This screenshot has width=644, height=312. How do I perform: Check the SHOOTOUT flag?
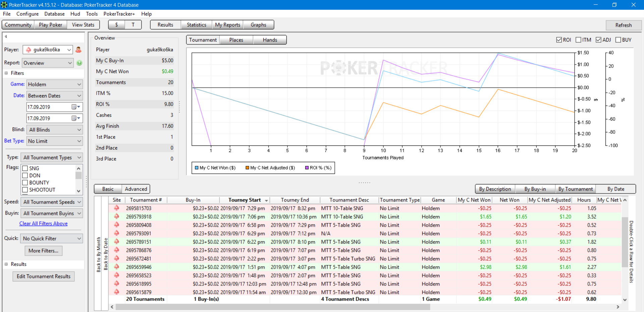(25, 190)
